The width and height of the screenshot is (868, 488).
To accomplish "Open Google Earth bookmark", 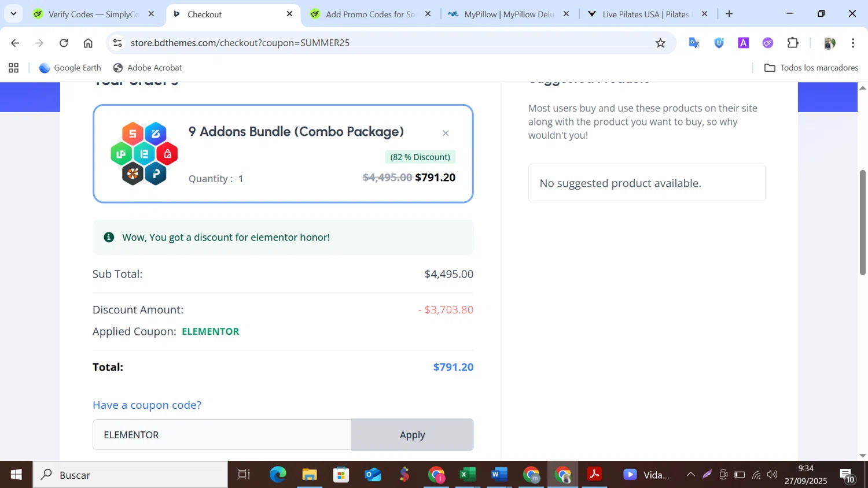I will point(70,68).
